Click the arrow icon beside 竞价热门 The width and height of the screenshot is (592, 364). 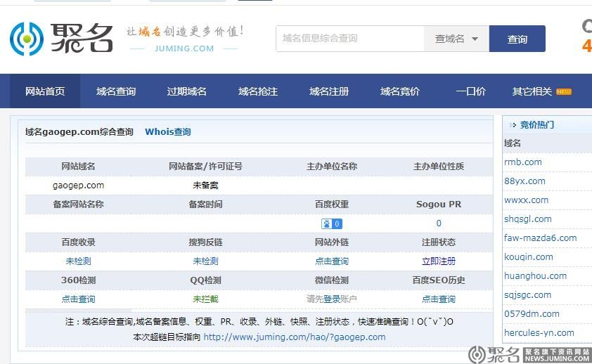(513, 125)
